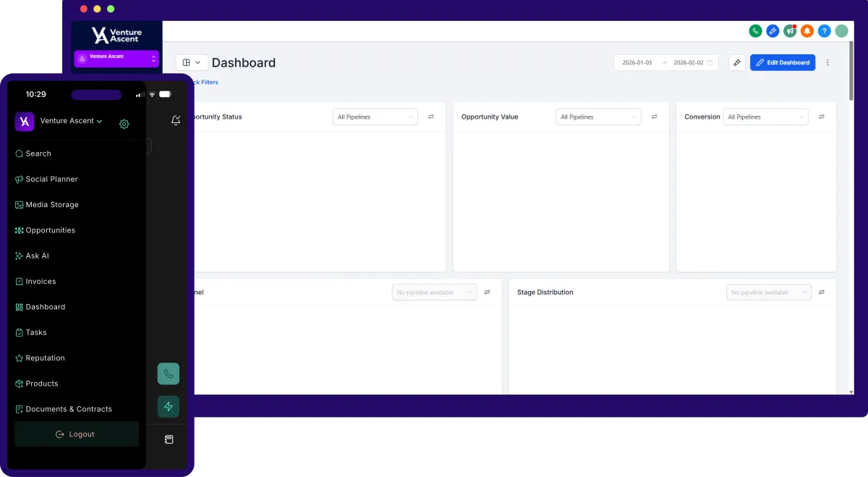Expand All Pipelines dropdown in Conversion
The height and width of the screenshot is (477, 868).
point(766,117)
